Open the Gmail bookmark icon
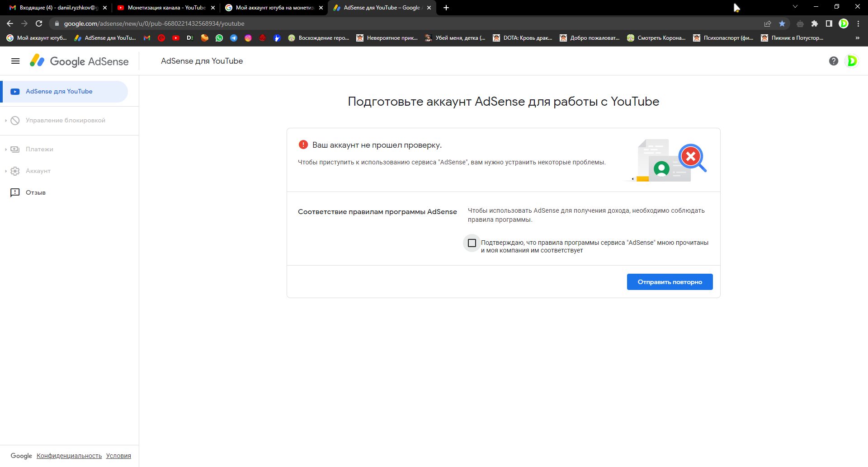This screenshot has width=868, height=467. point(147,38)
